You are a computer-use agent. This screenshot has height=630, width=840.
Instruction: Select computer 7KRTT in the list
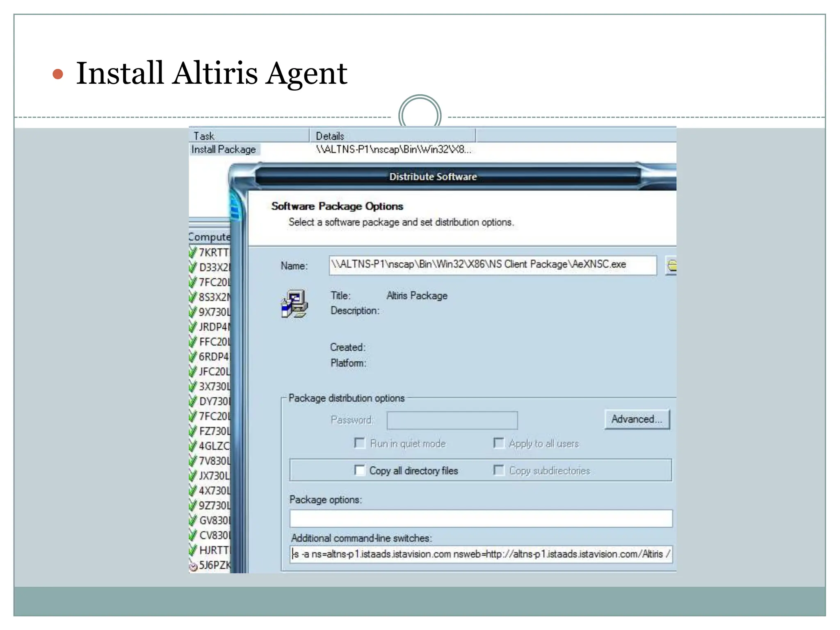click(x=214, y=252)
